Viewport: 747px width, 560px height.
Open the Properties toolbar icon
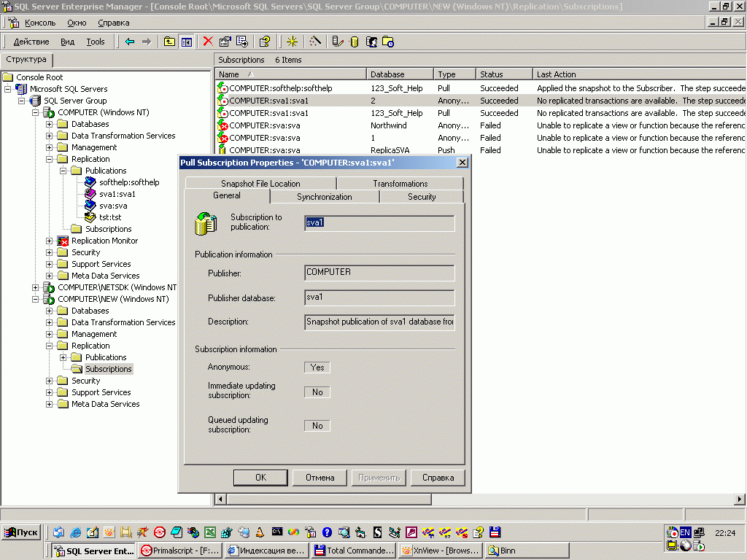tap(225, 42)
